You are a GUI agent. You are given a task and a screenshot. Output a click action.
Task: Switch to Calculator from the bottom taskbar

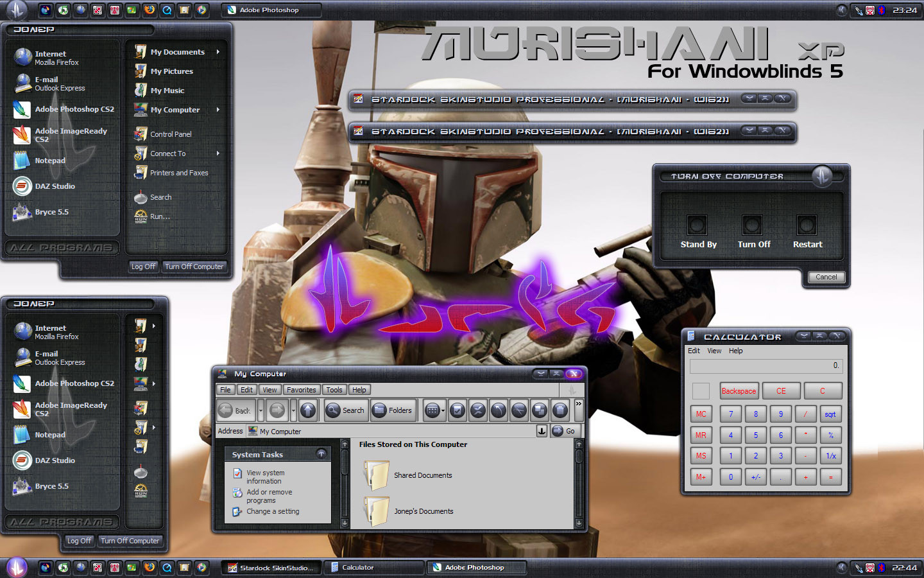[358, 567]
